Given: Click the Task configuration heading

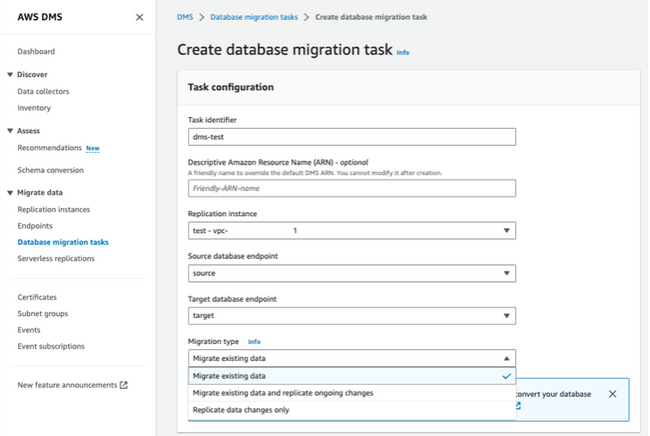Looking at the screenshot, I should pos(231,87).
